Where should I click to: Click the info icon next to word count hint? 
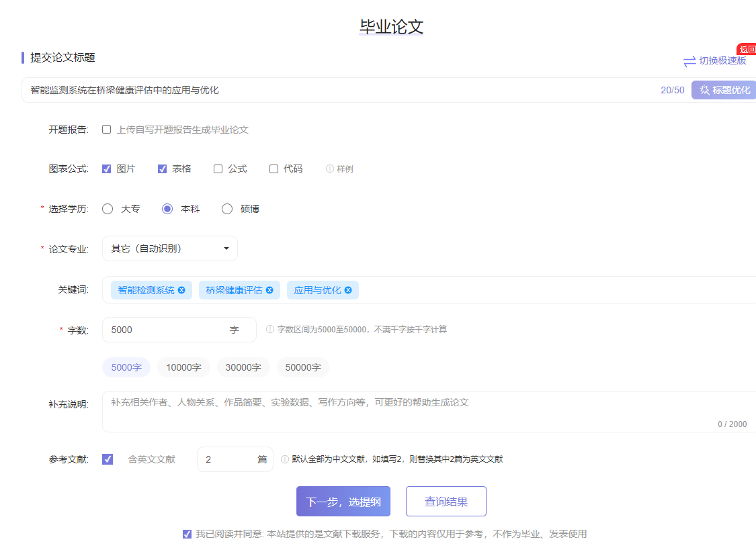[270, 329]
